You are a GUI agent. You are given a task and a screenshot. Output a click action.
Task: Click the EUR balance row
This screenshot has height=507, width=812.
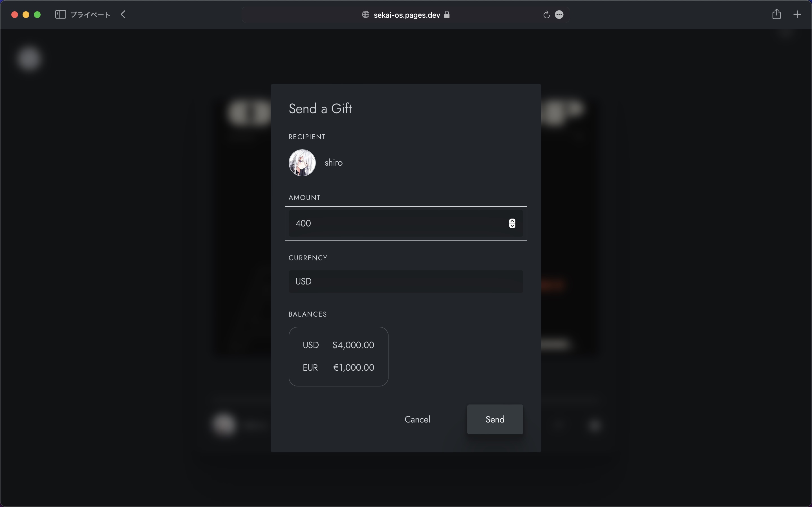(338, 368)
